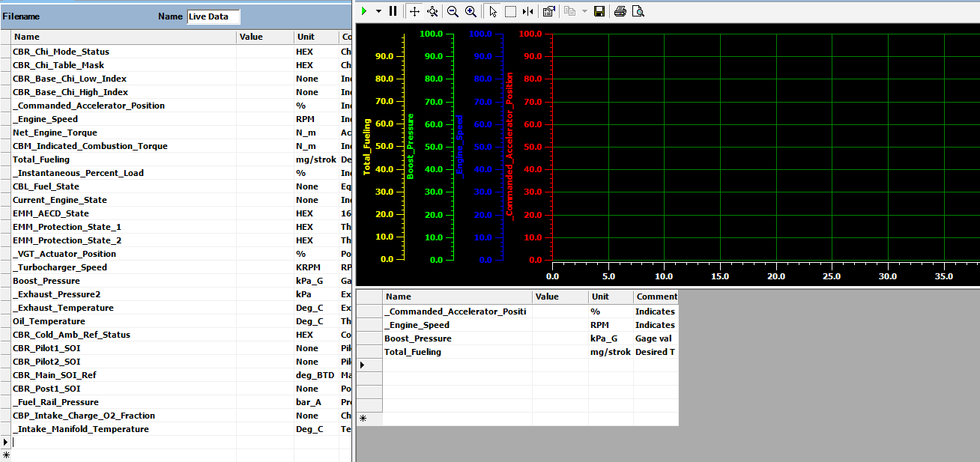Select _Instantaneous_Percent_Load row

(x=78, y=173)
